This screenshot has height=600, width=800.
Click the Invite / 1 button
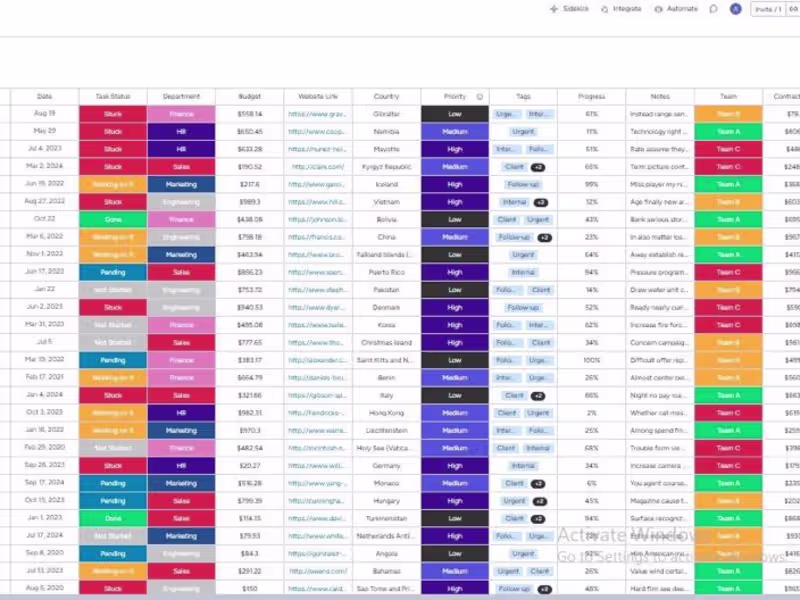(x=768, y=9)
